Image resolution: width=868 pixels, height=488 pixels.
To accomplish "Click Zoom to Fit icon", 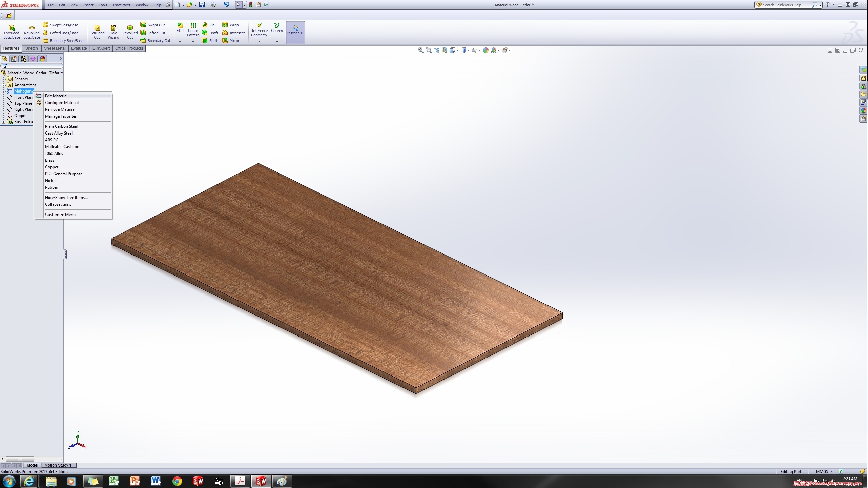I will (421, 50).
